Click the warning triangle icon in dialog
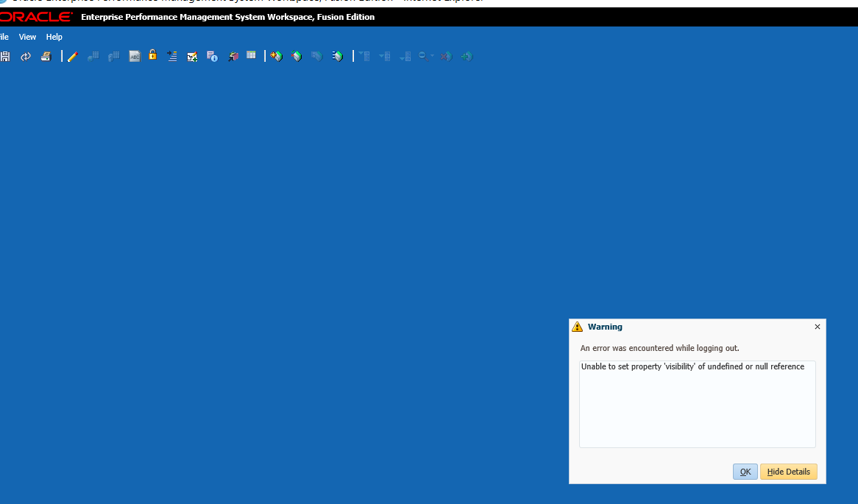This screenshot has height=504, width=858. (x=578, y=327)
